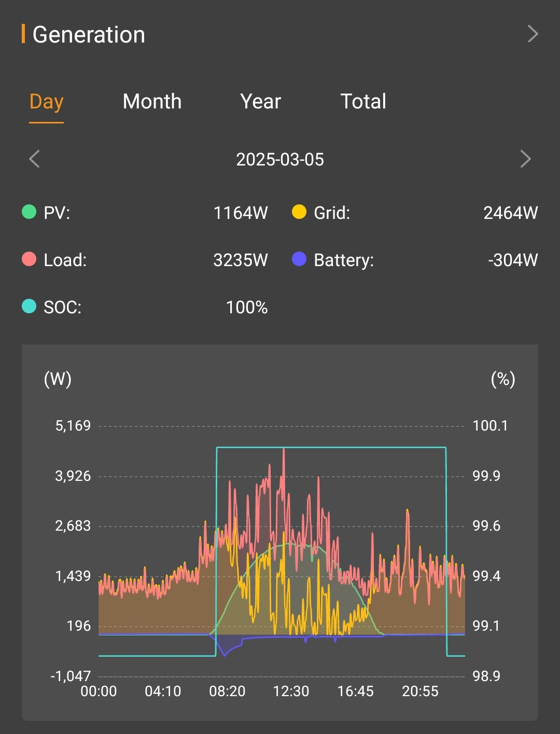This screenshot has width=560, height=734.
Task: Click the 16:45 time axis label
Action: [355, 691]
